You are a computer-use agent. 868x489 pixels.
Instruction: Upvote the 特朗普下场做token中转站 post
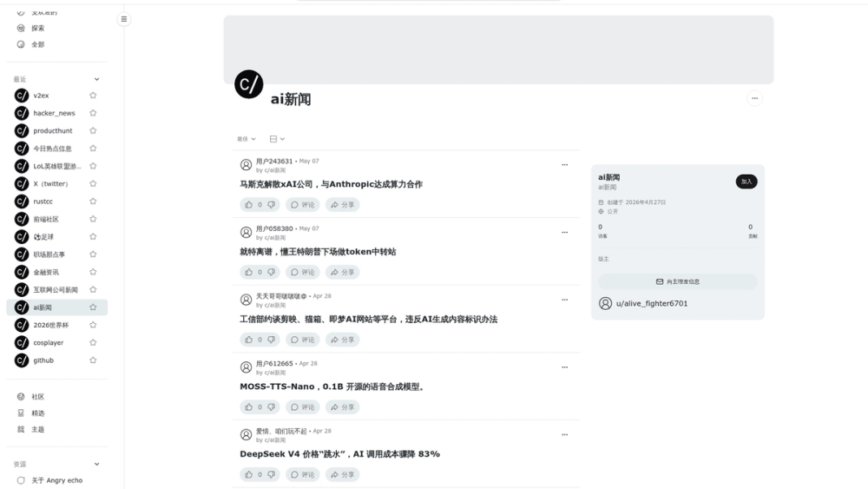(x=248, y=272)
